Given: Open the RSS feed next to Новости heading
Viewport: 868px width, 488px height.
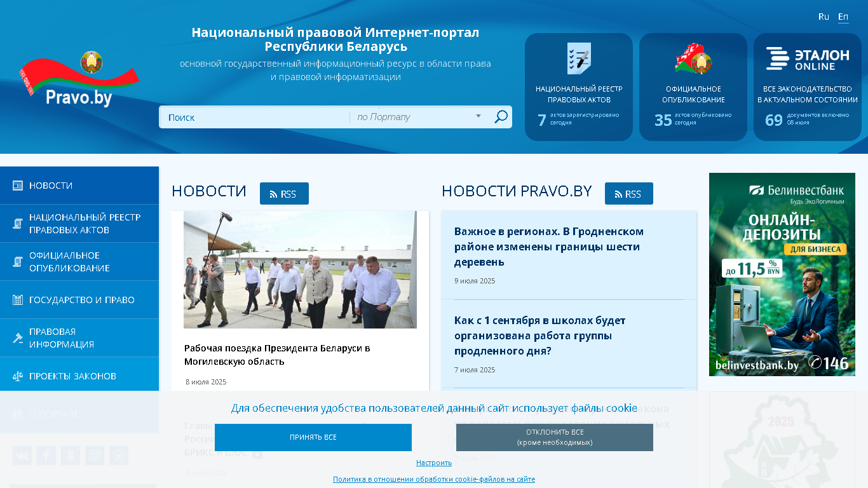Looking at the screenshot, I should [284, 194].
